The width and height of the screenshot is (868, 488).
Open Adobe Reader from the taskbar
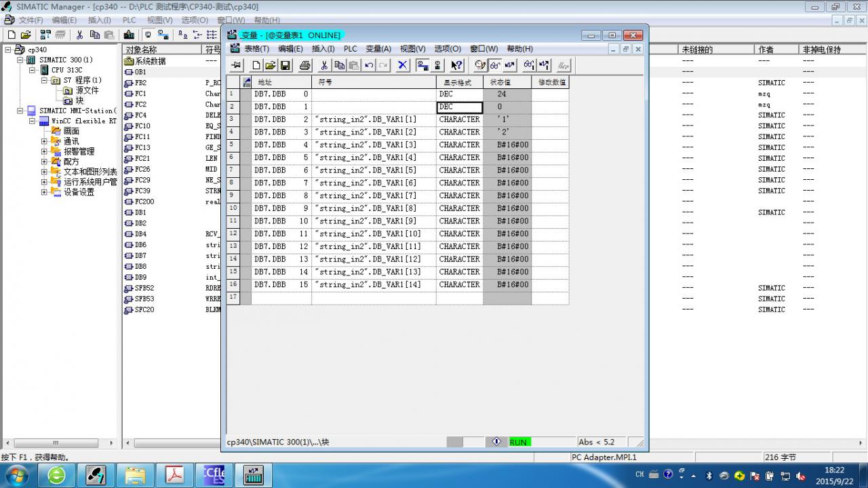click(175, 474)
